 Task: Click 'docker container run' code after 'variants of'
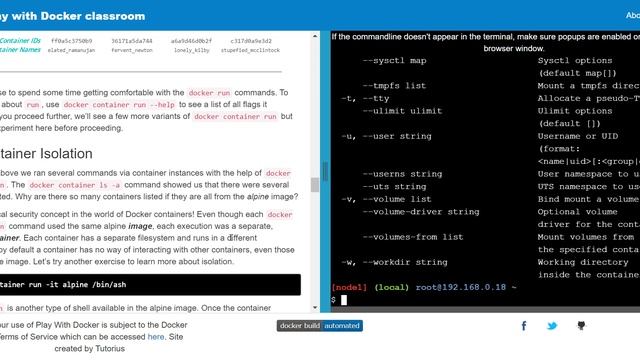(x=236, y=116)
